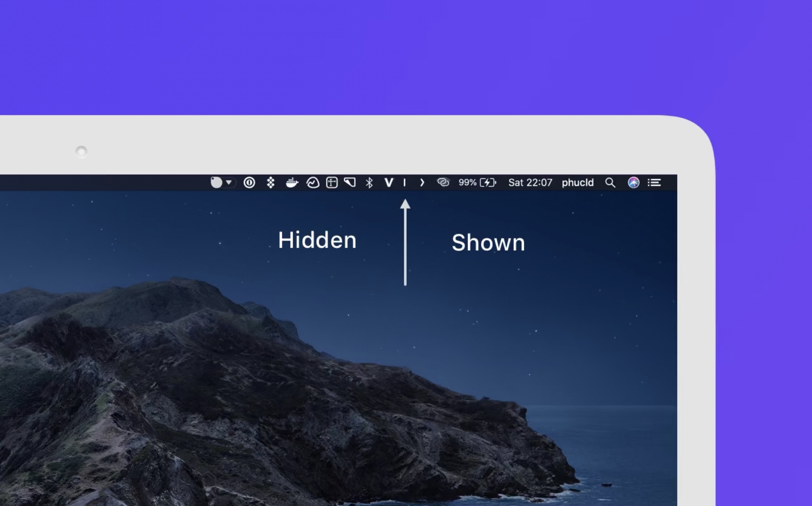Open the Bluetooth status menu
The image size is (812, 506).
tap(369, 183)
